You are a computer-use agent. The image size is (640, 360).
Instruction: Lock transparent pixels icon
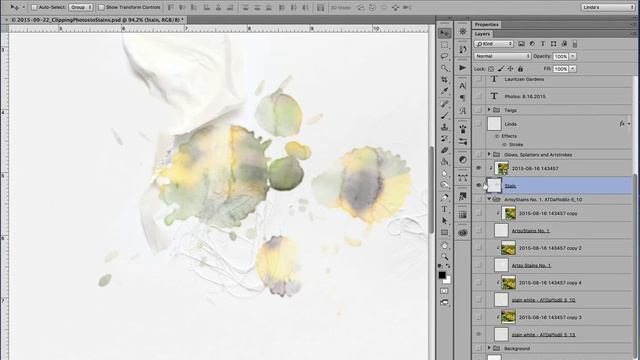click(491, 69)
